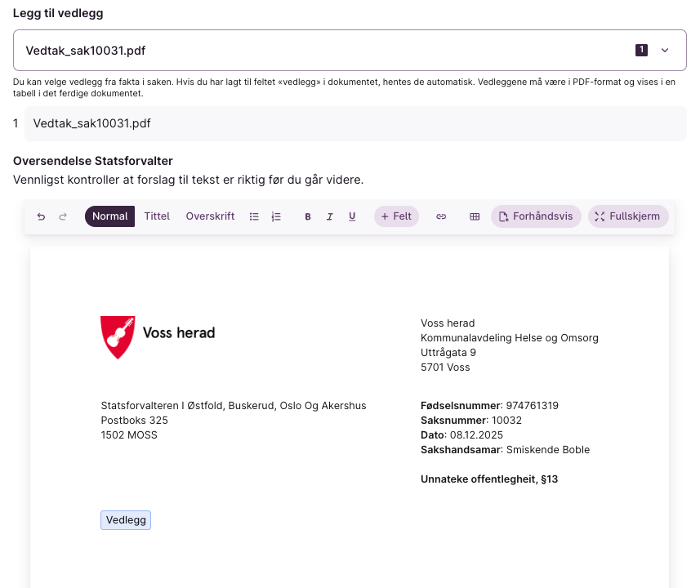Open the editor in Fullskjerm
700x588 pixels.
(x=628, y=216)
